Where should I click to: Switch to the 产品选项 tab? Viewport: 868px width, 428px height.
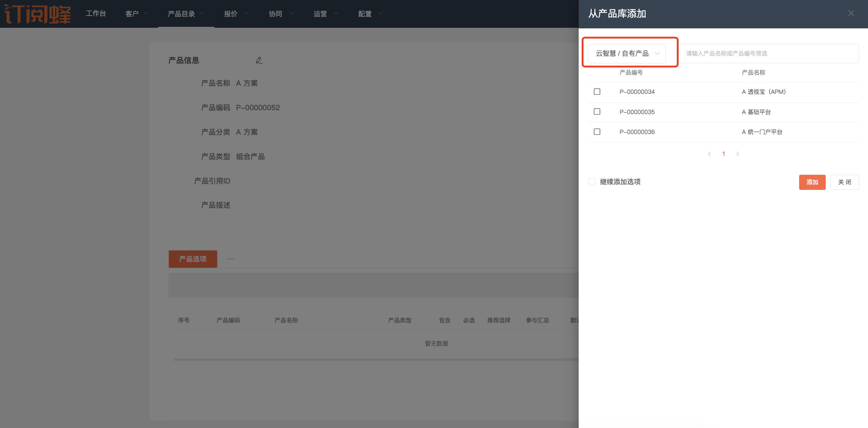(x=193, y=259)
